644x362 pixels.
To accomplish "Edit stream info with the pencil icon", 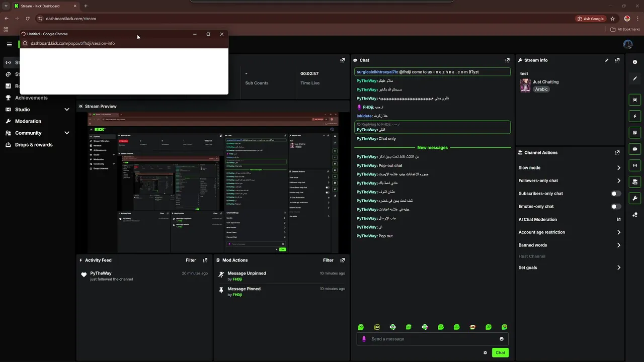I will pyautogui.click(x=607, y=60).
